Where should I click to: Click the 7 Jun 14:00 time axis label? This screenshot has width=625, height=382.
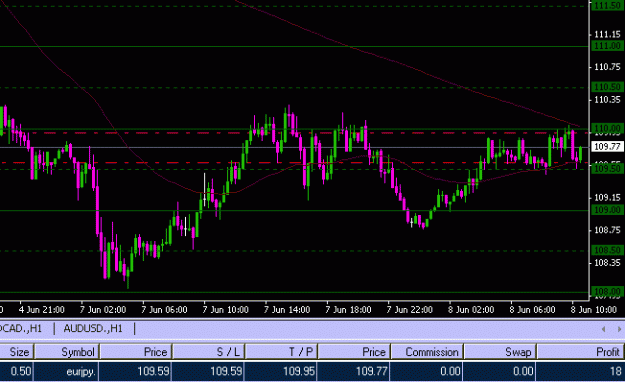coord(287,309)
